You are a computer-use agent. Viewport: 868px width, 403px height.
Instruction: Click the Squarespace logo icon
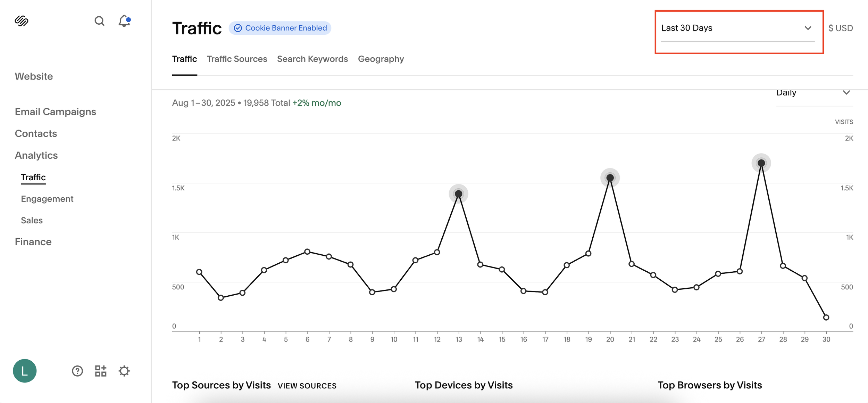pyautogui.click(x=22, y=21)
